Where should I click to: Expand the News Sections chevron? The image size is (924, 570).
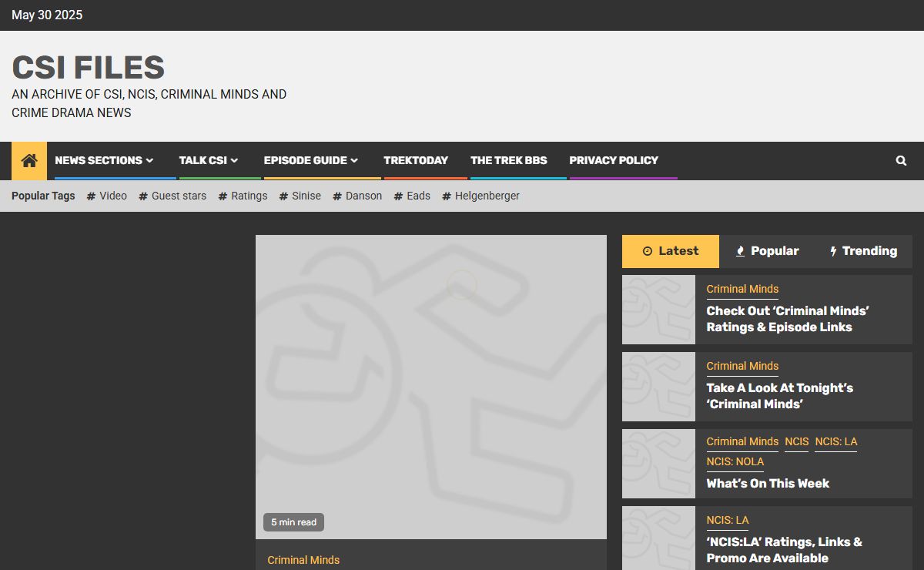coord(149,160)
